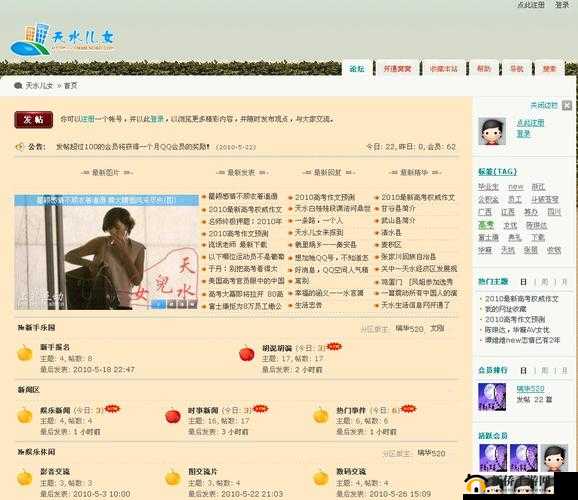This screenshot has height=500, width=578.
Task: Open the 搜索 tab
Action: [549, 69]
